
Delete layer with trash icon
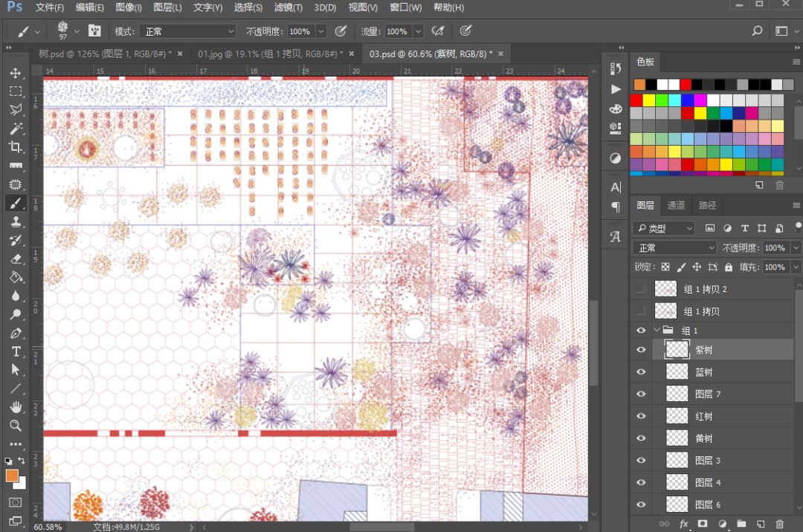779,523
